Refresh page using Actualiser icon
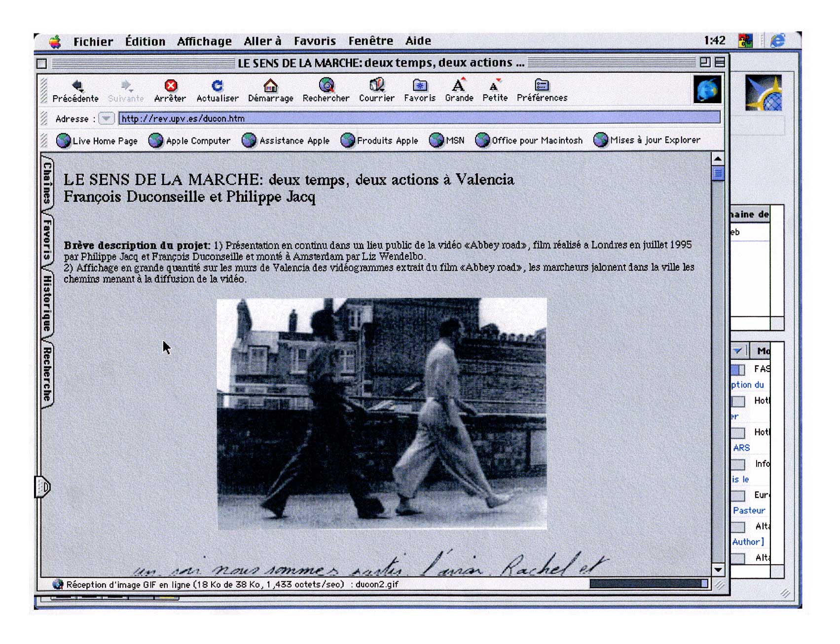The width and height of the screenshot is (840, 644). 217,86
